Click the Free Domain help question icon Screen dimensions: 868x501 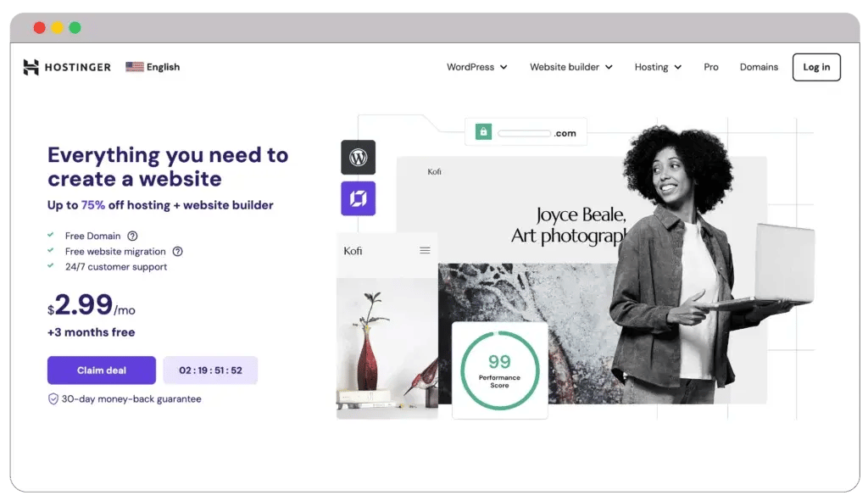tap(132, 237)
